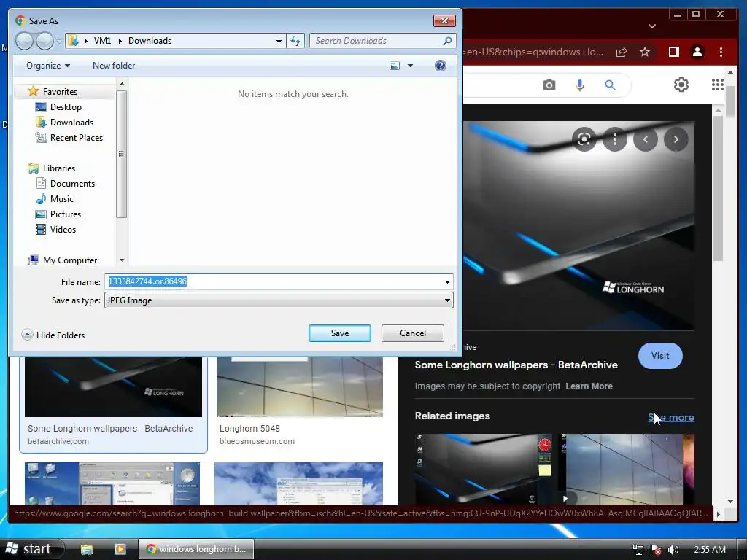Image resolution: width=747 pixels, height=560 pixels.
Task: Expand the address bar path dropdown
Action: tap(279, 41)
